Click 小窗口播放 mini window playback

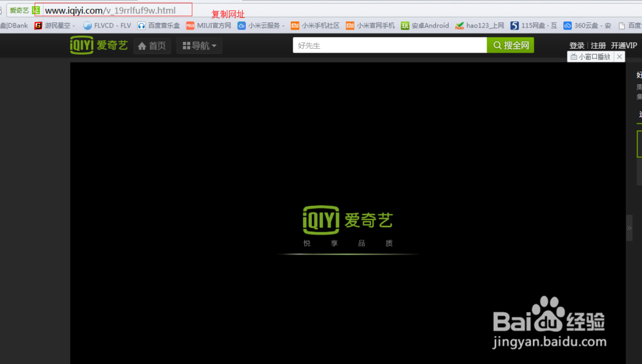(591, 57)
